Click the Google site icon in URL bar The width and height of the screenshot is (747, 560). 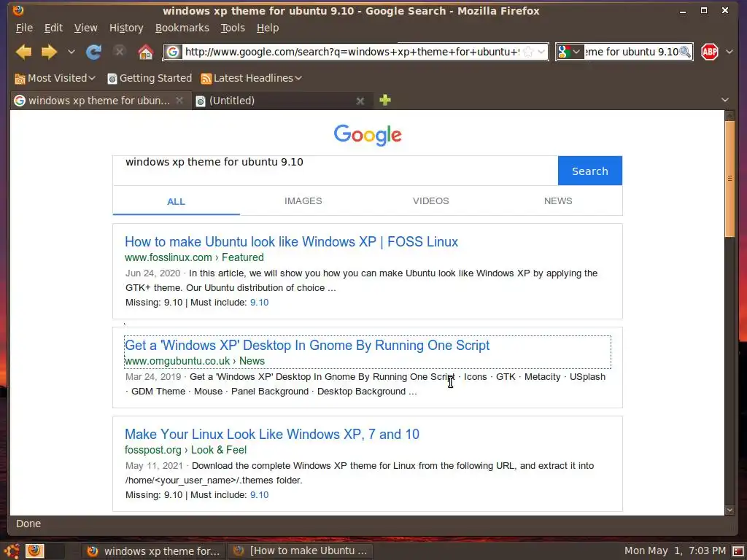point(173,52)
